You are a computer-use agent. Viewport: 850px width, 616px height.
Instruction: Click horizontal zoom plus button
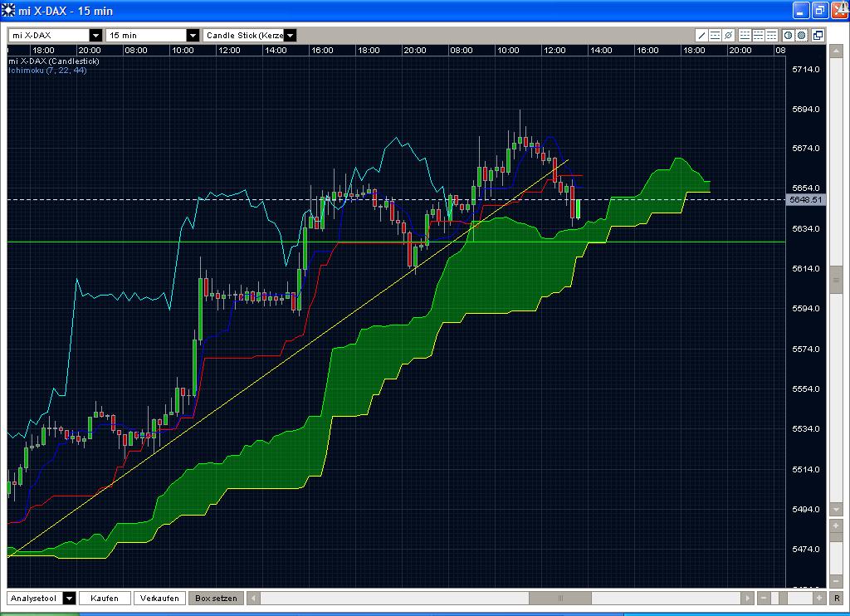[x=819, y=598]
